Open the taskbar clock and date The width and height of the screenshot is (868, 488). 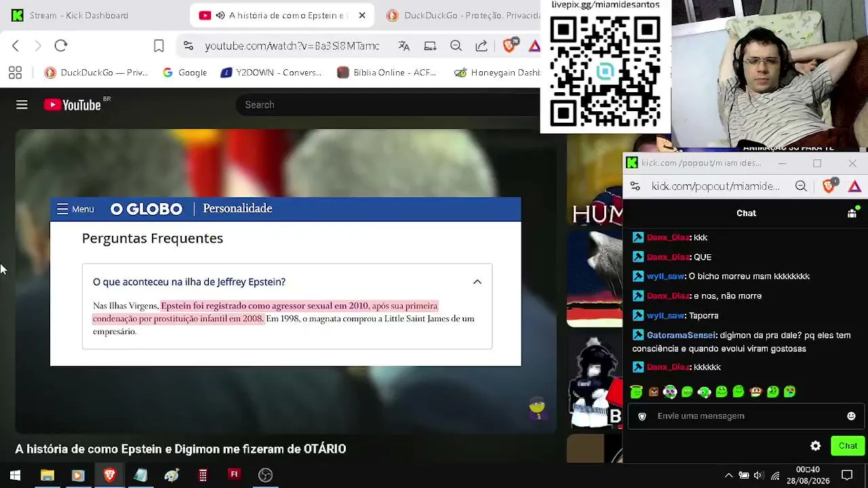(x=808, y=475)
